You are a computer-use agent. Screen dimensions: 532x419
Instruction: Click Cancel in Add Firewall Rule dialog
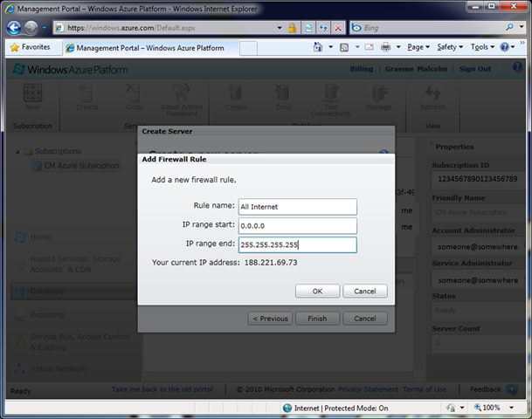(x=365, y=292)
